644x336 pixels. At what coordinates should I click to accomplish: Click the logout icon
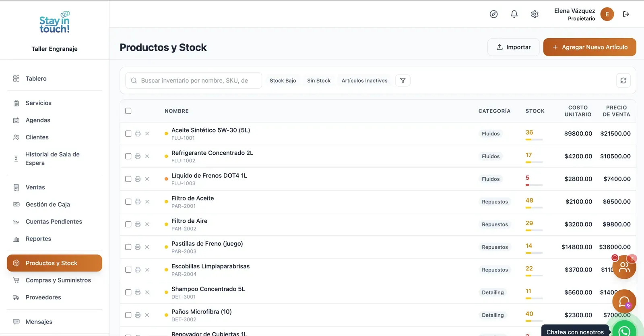[626, 14]
